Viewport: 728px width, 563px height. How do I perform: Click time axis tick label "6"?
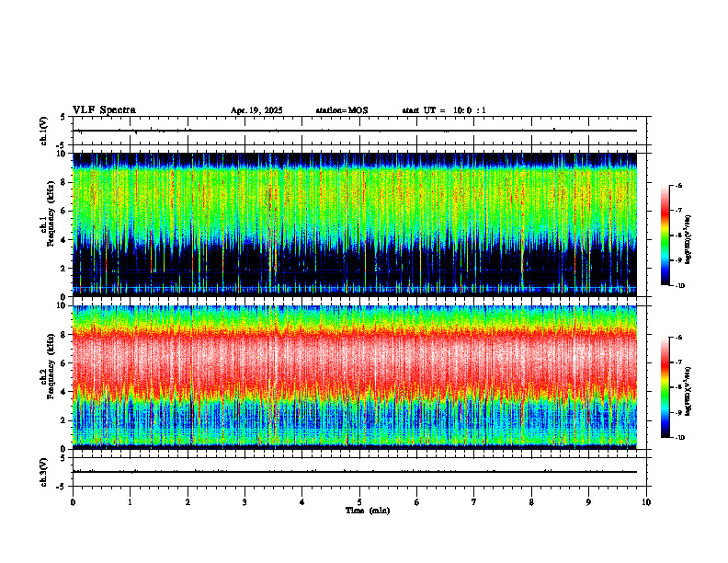coord(417,502)
